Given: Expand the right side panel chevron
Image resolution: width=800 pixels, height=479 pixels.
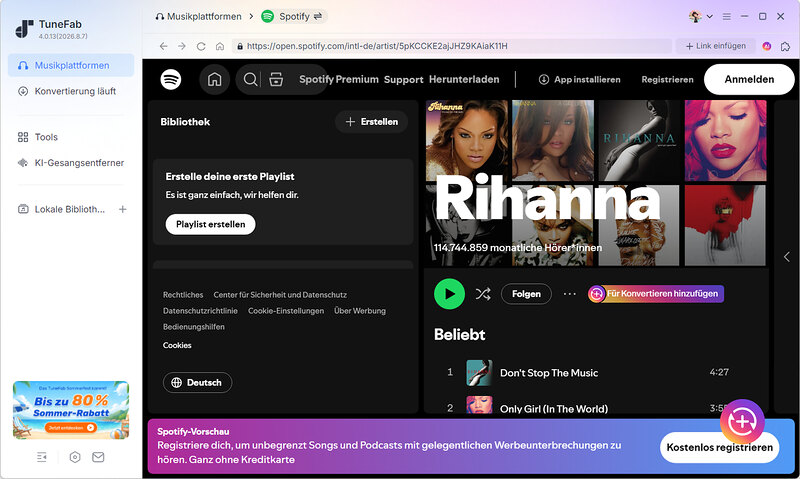Looking at the screenshot, I should click(786, 257).
